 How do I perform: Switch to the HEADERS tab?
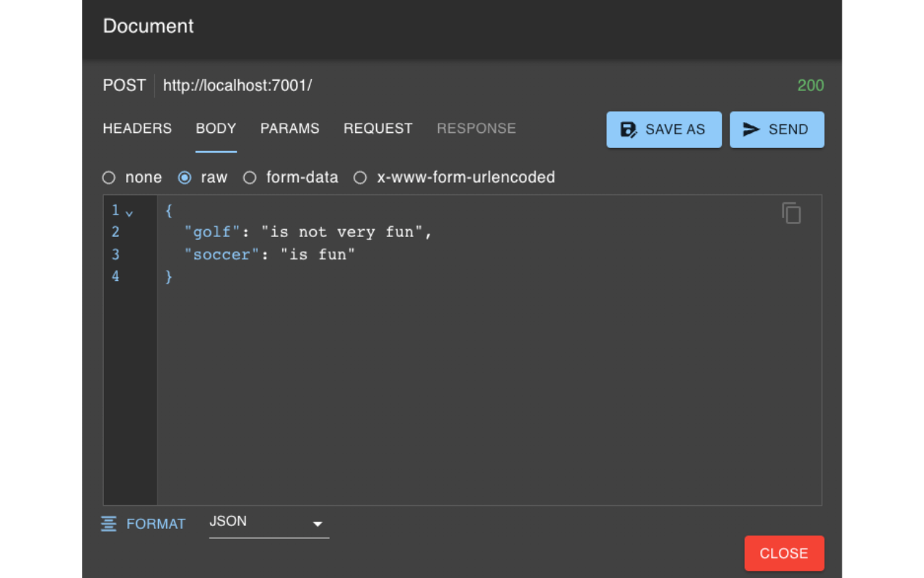click(x=137, y=129)
